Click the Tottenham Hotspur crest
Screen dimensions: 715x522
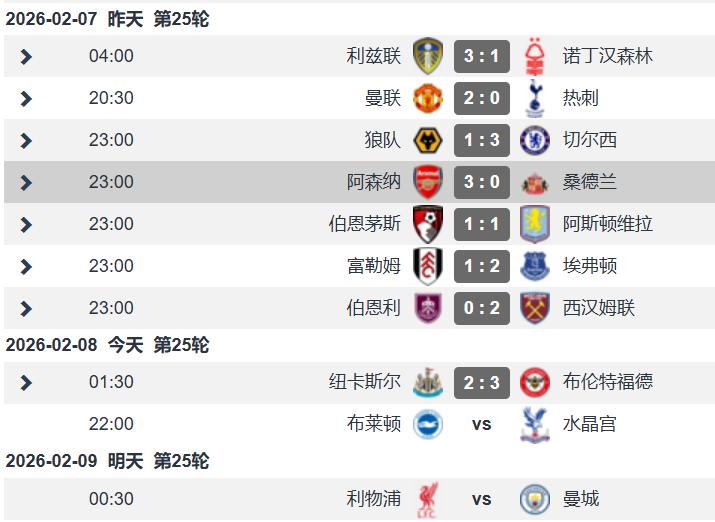[x=535, y=98]
